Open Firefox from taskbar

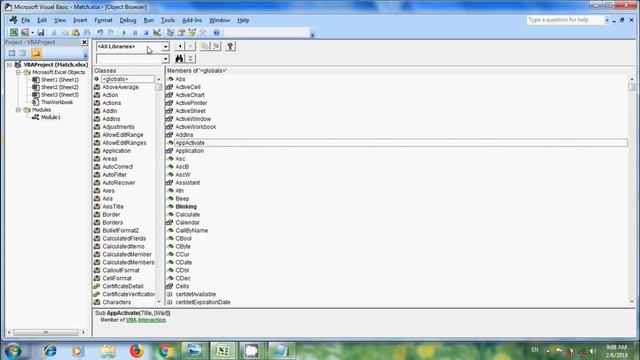tap(136, 351)
